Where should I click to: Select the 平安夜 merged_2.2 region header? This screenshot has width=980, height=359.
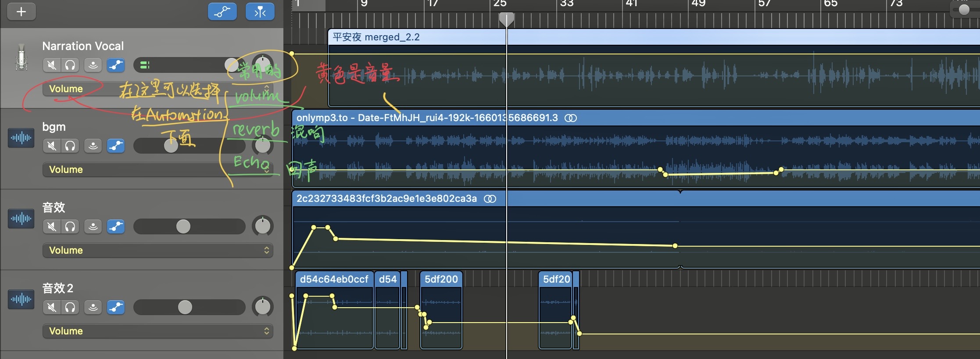click(x=417, y=37)
